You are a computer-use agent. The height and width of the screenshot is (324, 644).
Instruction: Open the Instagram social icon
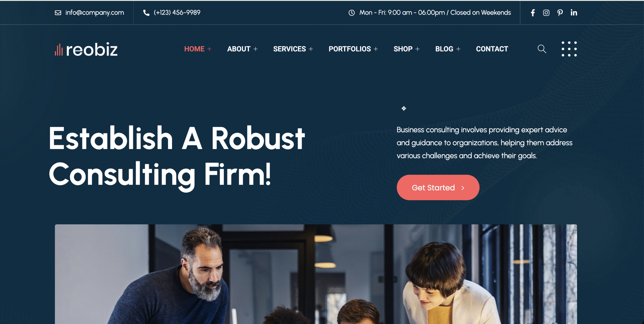coord(546,13)
